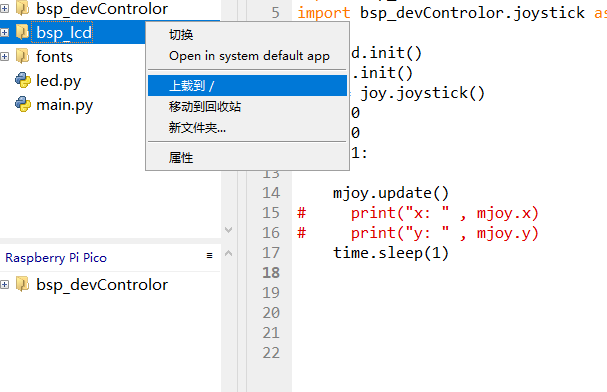Screen dimensions: 607x392
Task: Click the import bsp_devControlor.joystick line
Action: (x=452, y=13)
